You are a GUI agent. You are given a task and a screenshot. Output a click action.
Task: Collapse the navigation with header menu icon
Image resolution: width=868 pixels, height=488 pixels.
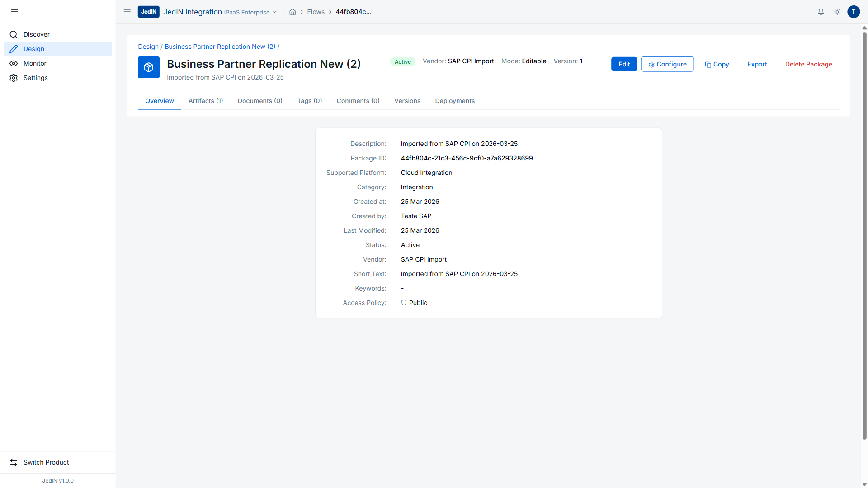pyautogui.click(x=127, y=12)
